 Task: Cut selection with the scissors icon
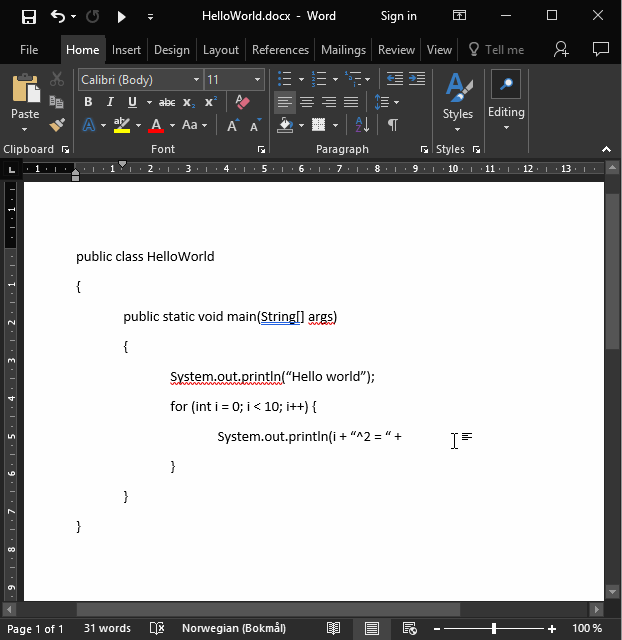(x=57, y=79)
